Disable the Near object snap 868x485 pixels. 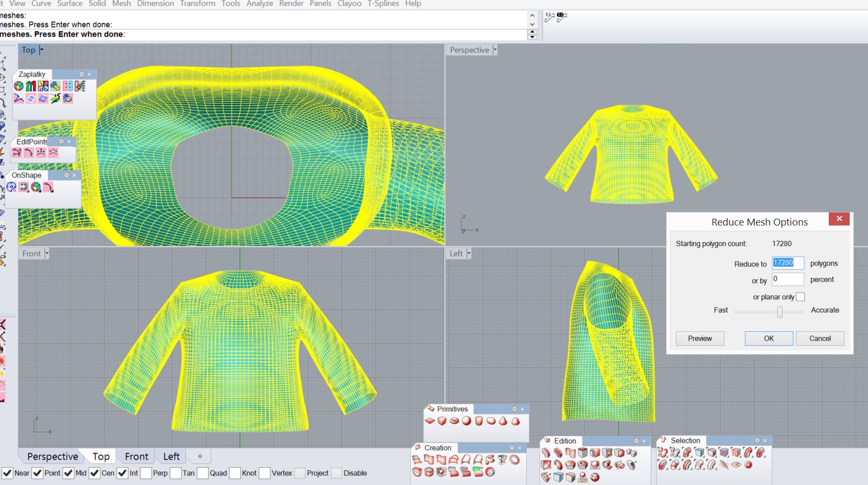tap(7, 473)
